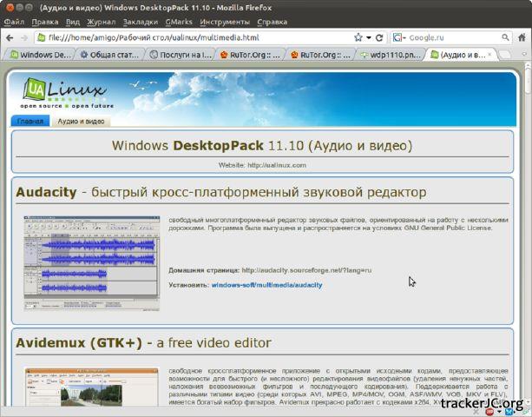Expand the Adblock Plus dropdown arrow
The width and height of the screenshot is (532, 417).
click(501, 411)
